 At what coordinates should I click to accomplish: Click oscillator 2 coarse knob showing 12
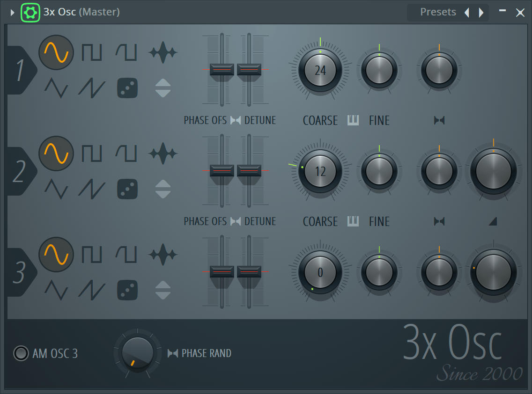tap(320, 171)
